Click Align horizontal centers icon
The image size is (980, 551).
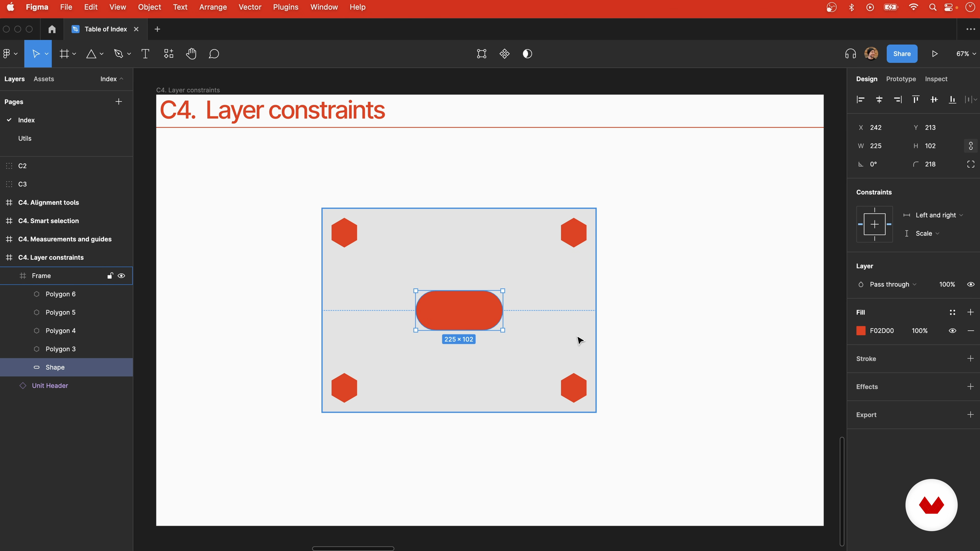click(x=879, y=100)
